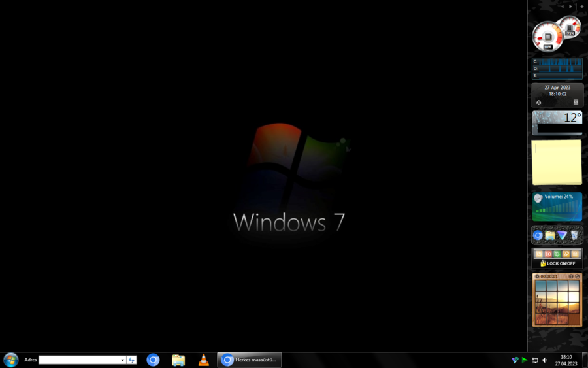Click the 12° weather gadget
The image size is (588, 368).
point(557,122)
